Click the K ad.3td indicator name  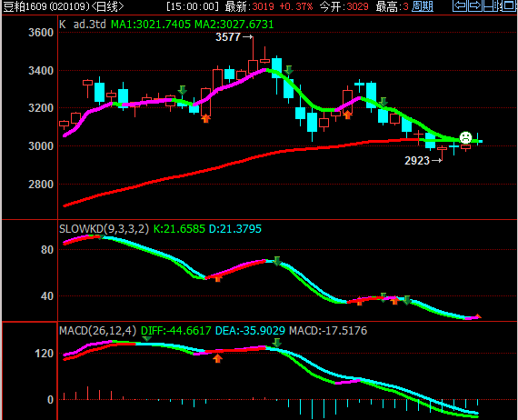click(83, 25)
